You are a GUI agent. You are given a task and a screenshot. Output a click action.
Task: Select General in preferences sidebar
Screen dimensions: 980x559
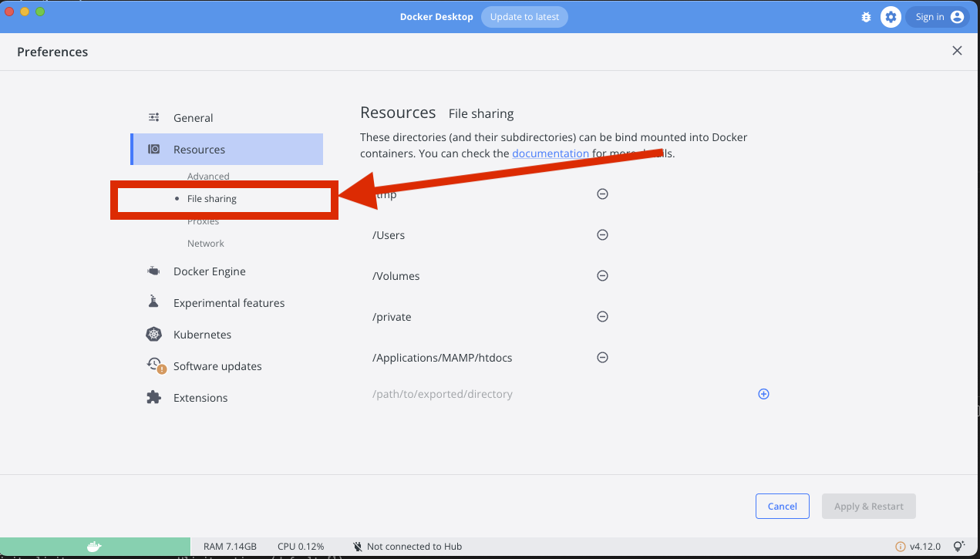[227, 118]
